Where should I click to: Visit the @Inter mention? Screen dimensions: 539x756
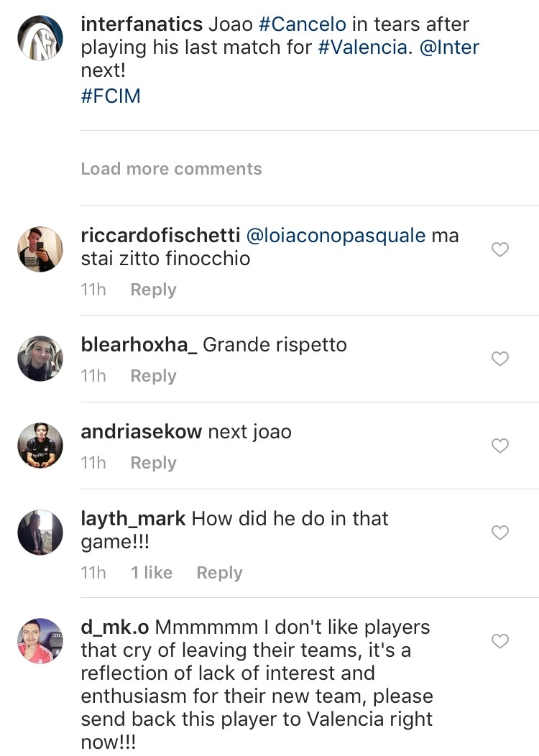point(448,48)
